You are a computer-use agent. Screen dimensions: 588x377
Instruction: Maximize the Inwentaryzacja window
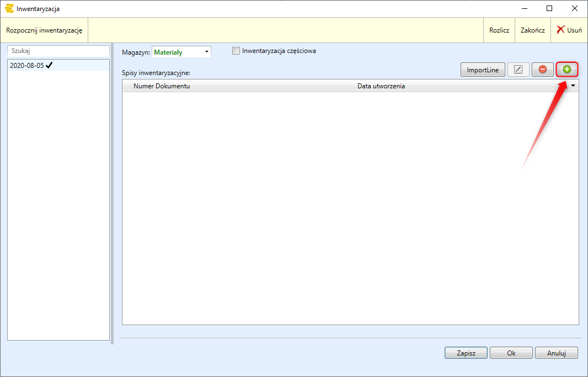point(549,8)
